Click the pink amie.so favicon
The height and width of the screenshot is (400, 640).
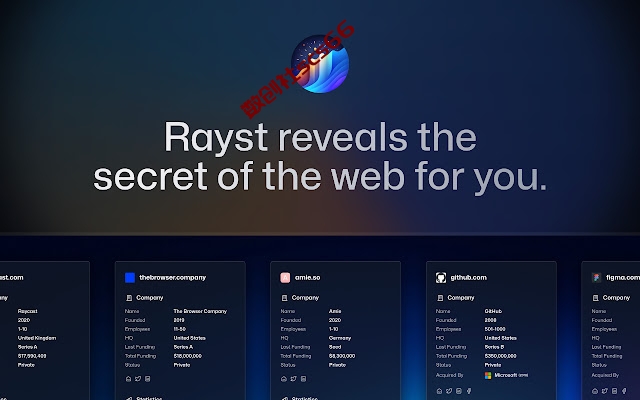point(285,278)
